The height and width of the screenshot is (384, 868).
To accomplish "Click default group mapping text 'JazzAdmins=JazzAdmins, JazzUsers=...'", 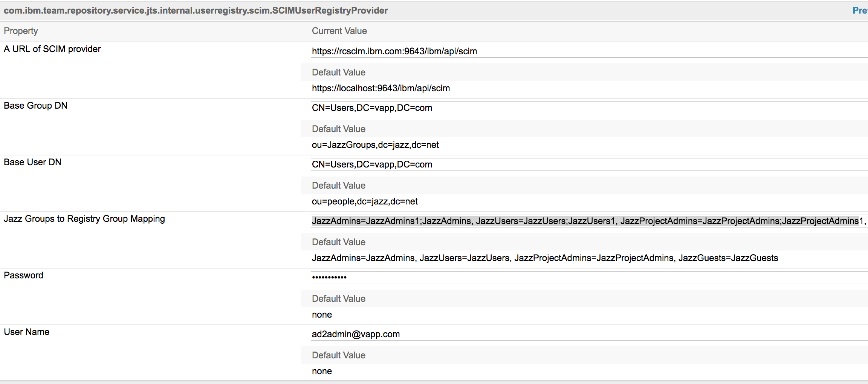I will point(545,258).
